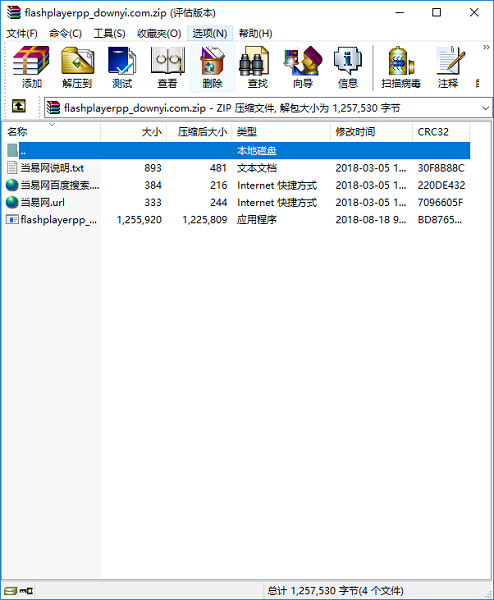Click the WinRAR title bar app icon
Image resolution: width=494 pixels, height=600 pixels.
(x=13, y=13)
